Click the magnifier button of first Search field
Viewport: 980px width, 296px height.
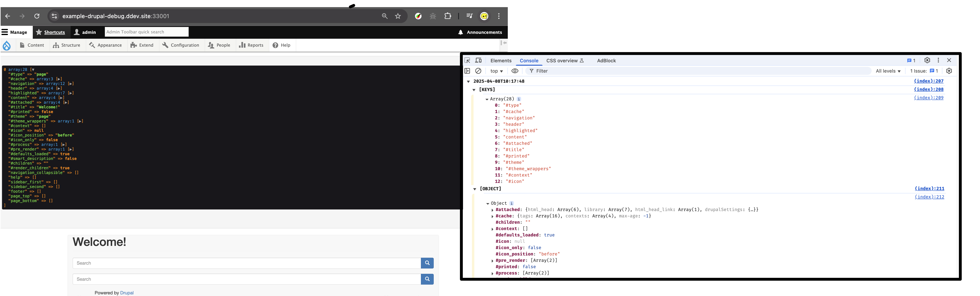[427, 263]
